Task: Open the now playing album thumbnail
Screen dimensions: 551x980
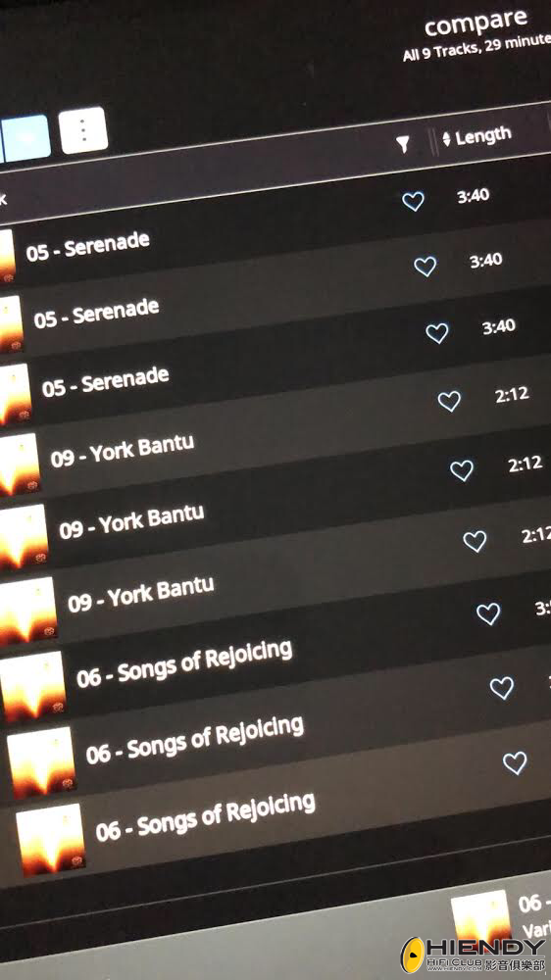Action: pyautogui.click(x=481, y=917)
